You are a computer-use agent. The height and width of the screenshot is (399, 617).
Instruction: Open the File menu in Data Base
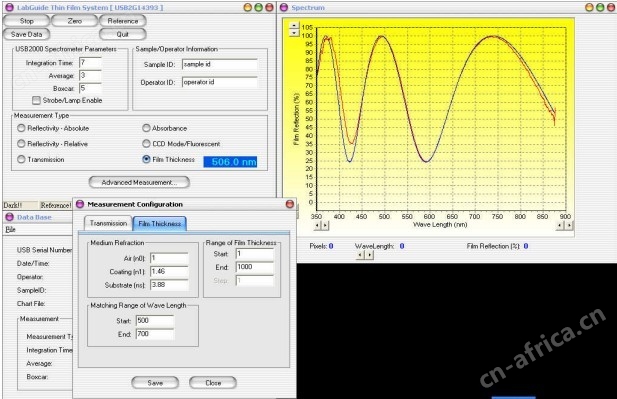pos(10,229)
